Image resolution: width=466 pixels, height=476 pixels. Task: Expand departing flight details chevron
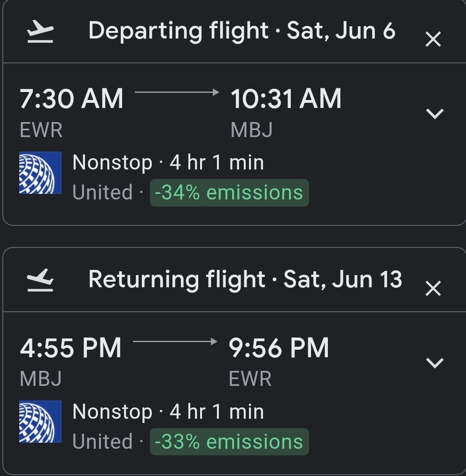pos(434,113)
